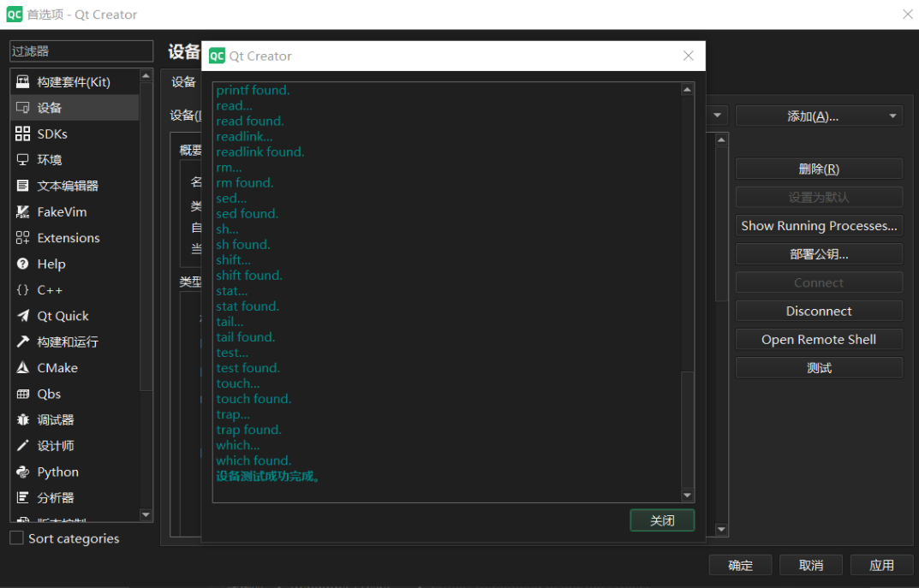
Task: Click the 调试器 bug icon
Action: [x=23, y=420]
